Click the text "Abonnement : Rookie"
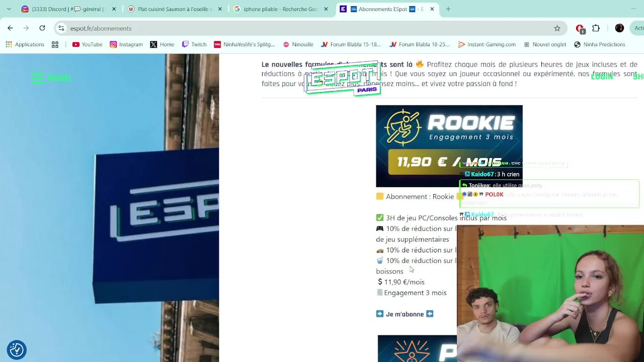Screen dimensions: 644x362 pyautogui.click(x=420, y=197)
